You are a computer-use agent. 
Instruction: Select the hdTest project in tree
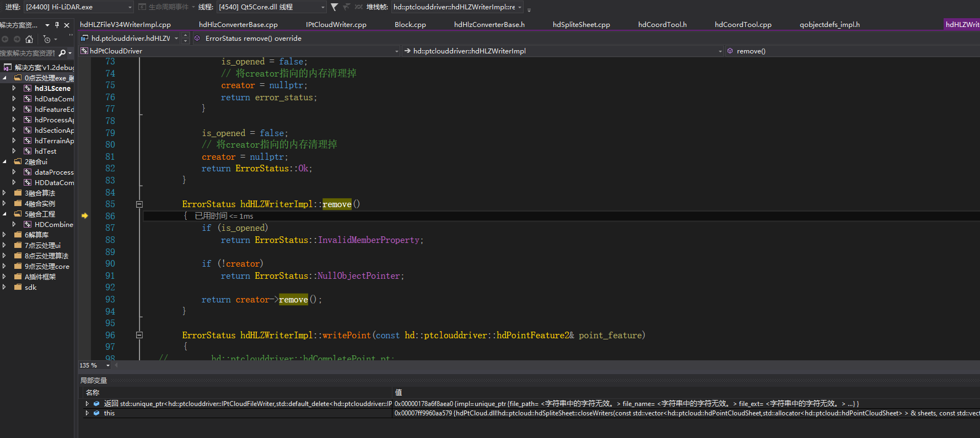click(45, 152)
